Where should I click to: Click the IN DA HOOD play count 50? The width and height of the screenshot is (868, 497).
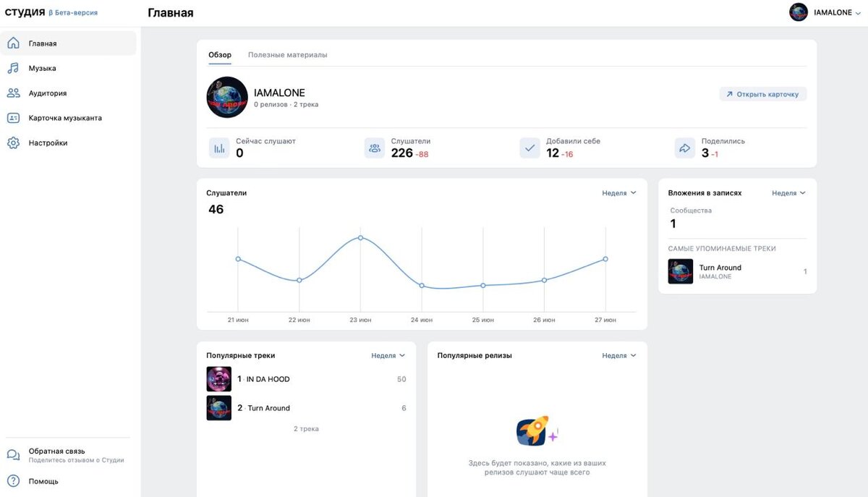[401, 379]
